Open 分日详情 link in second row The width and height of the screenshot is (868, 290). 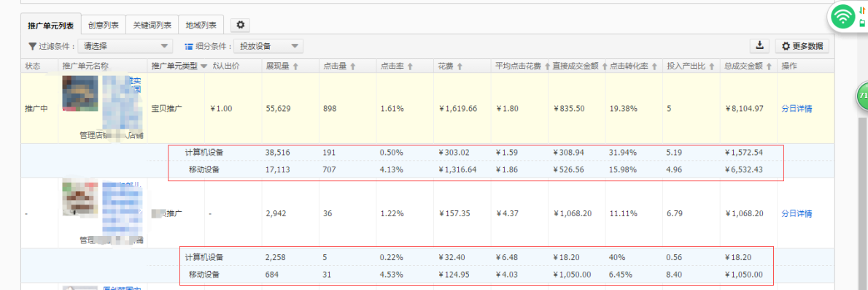797,213
